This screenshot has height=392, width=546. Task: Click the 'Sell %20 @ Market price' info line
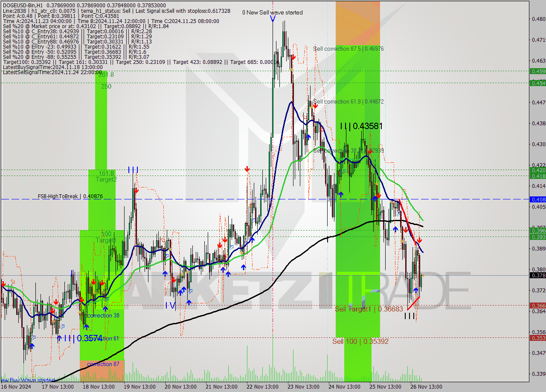coord(85,26)
